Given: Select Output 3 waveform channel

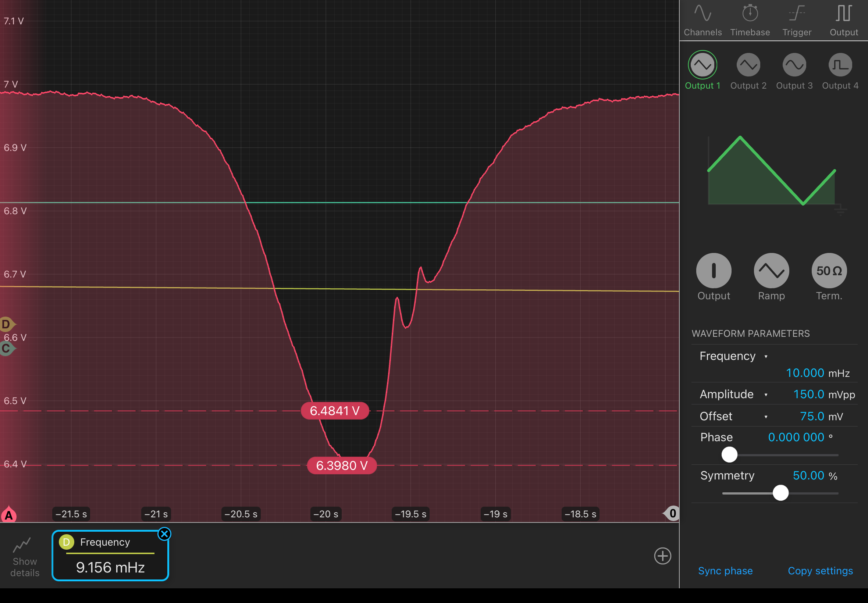Looking at the screenshot, I should tap(794, 71).
